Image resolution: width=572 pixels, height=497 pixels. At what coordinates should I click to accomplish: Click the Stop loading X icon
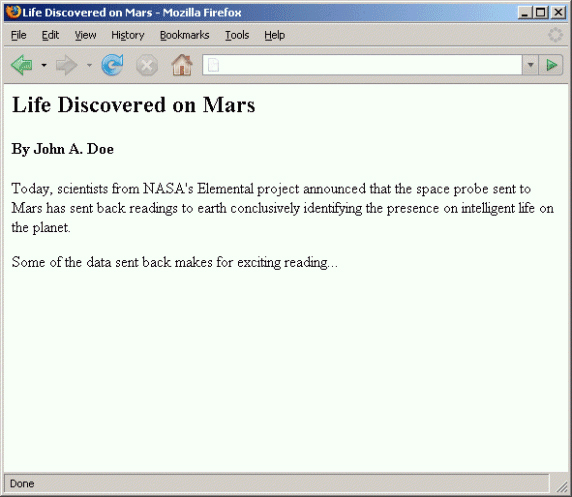[x=147, y=66]
